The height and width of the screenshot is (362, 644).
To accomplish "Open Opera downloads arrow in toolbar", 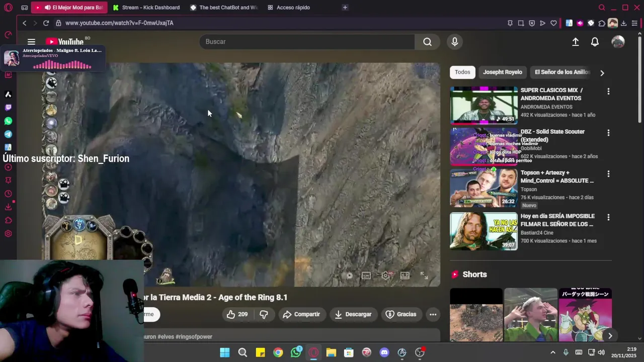I will (623, 23).
